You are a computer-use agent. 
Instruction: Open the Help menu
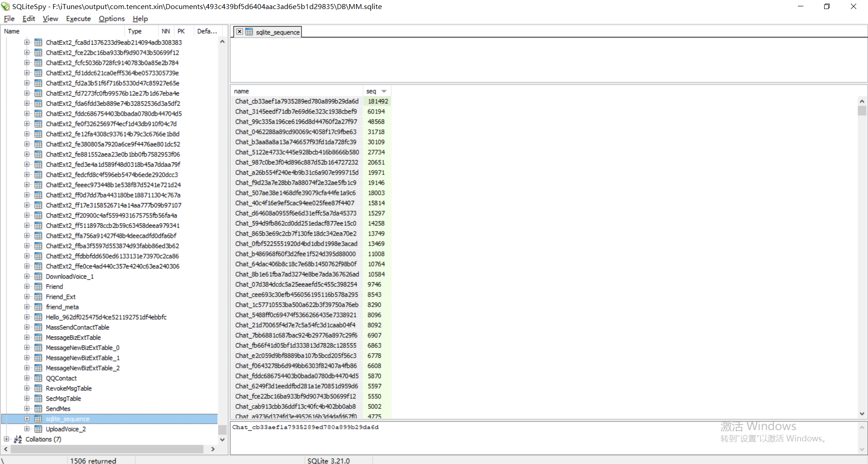[140, 19]
